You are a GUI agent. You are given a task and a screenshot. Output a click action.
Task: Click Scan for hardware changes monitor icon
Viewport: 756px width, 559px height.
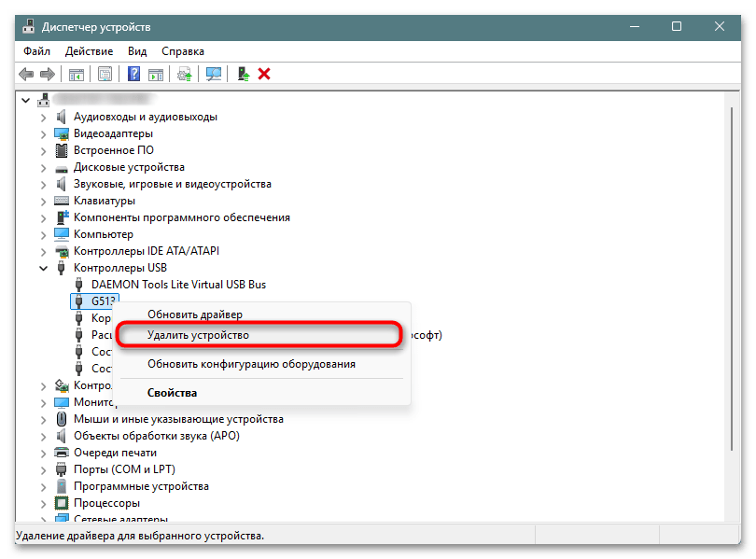coord(213,75)
